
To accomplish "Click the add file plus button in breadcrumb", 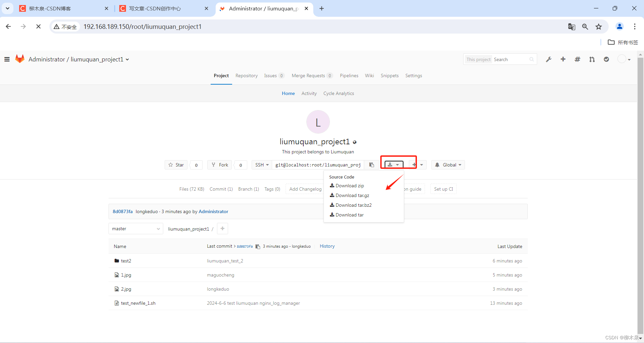I will pos(222,229).
